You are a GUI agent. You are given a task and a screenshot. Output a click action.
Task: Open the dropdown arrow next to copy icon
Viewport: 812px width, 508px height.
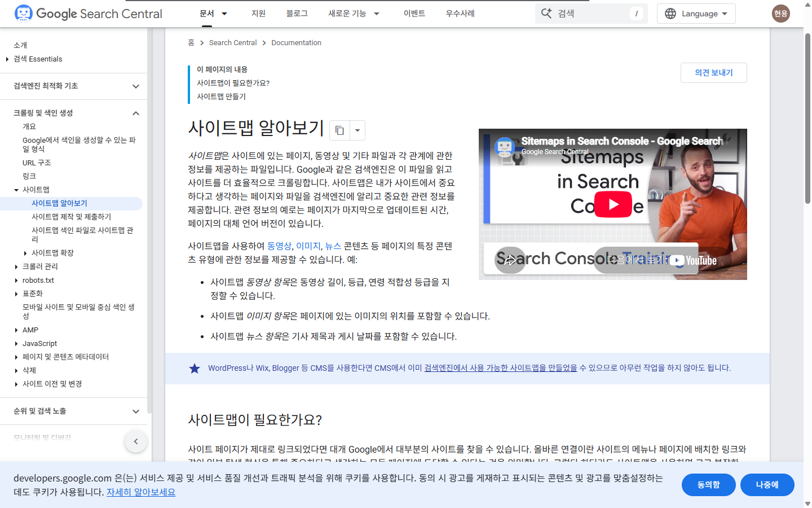[x=358, y=130]
